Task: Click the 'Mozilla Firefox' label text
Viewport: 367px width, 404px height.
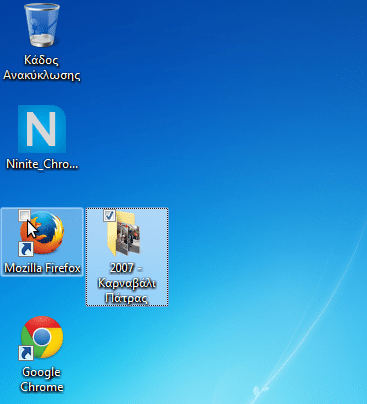Action: [42, 268]
